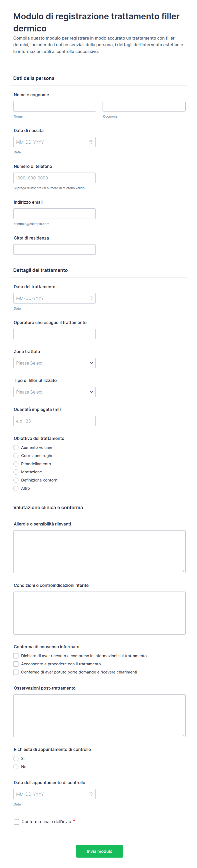Tick Conferma finale dell'invio checkbox
This screenshot has width=197, height=868.
point(16,821)
